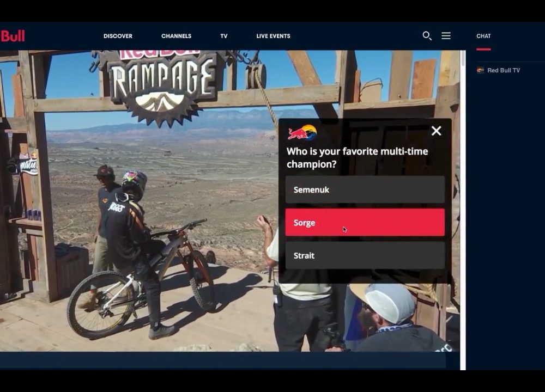545x392 pixels.
Task: Vote for Semenuk in the poll
Action: [x=365, y=189]
